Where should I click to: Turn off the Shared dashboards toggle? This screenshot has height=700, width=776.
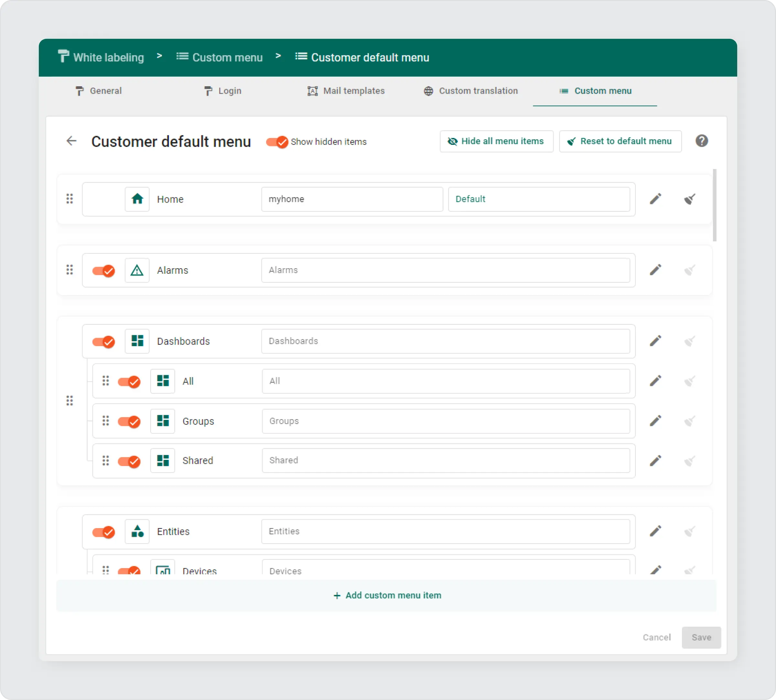click(129, 461)
